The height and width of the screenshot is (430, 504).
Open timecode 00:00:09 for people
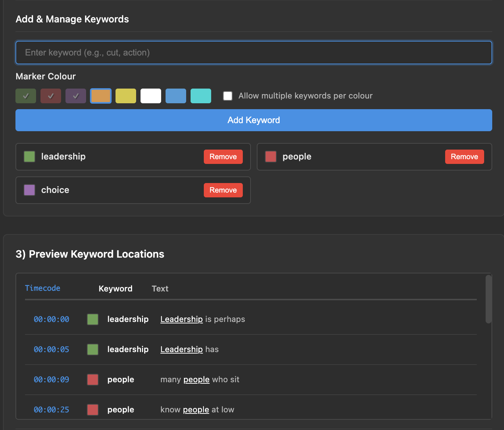52,380
